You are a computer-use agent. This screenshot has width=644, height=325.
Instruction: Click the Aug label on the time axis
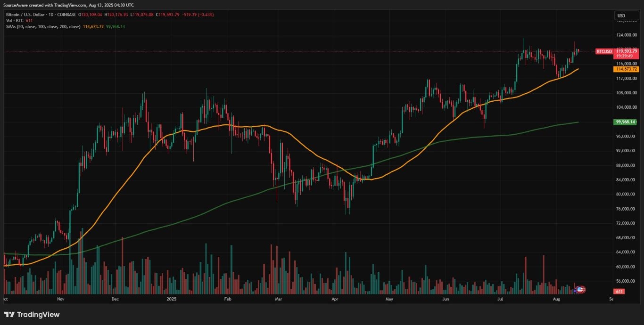[x=557, y=299]
